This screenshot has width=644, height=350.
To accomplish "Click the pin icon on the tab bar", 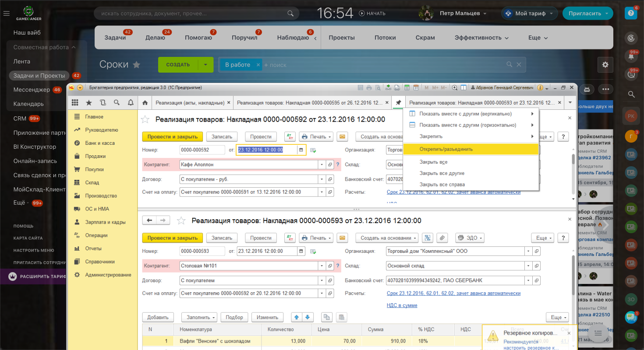I will 398,103.
